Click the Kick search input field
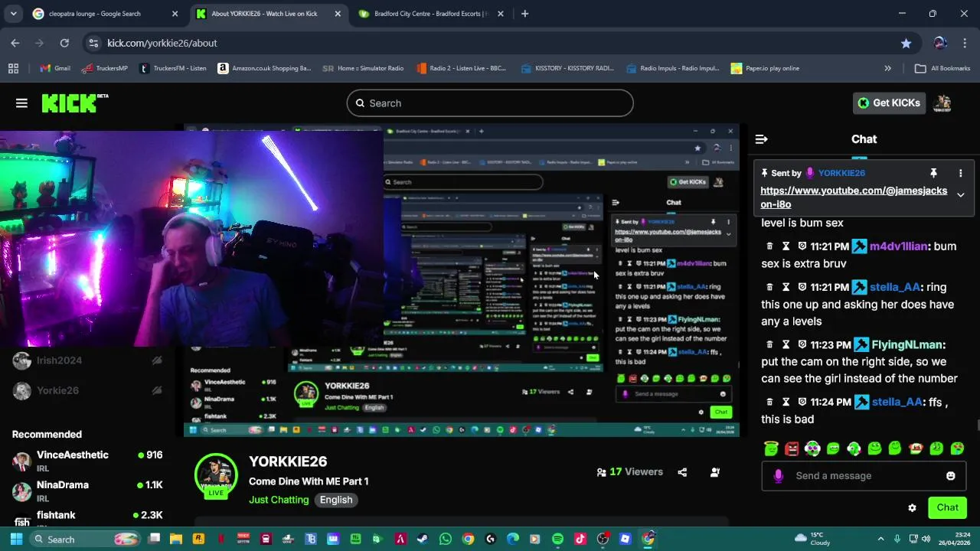 tap(490, 103)
